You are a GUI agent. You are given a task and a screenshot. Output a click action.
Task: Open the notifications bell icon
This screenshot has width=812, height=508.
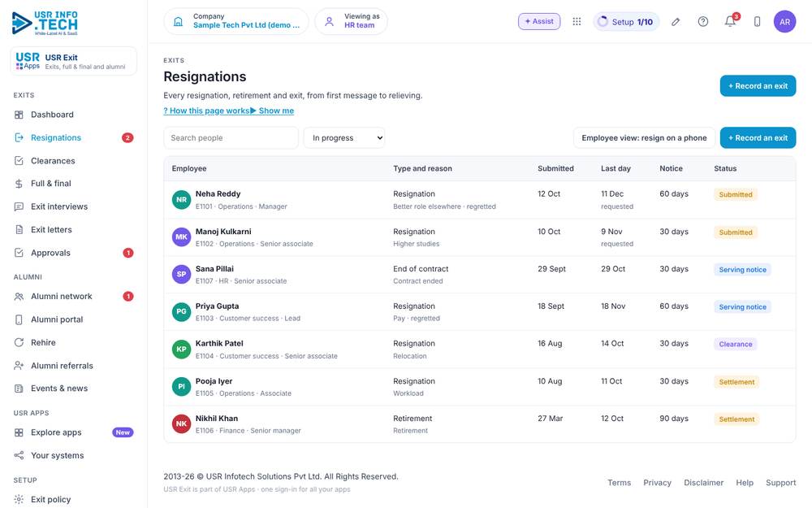tap(730, 21)
